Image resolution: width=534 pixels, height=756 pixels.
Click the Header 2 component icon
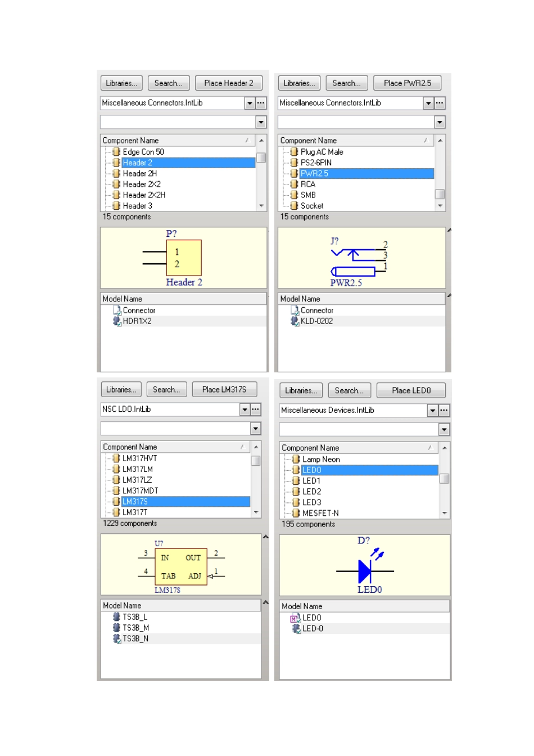(x=116, y=163)
